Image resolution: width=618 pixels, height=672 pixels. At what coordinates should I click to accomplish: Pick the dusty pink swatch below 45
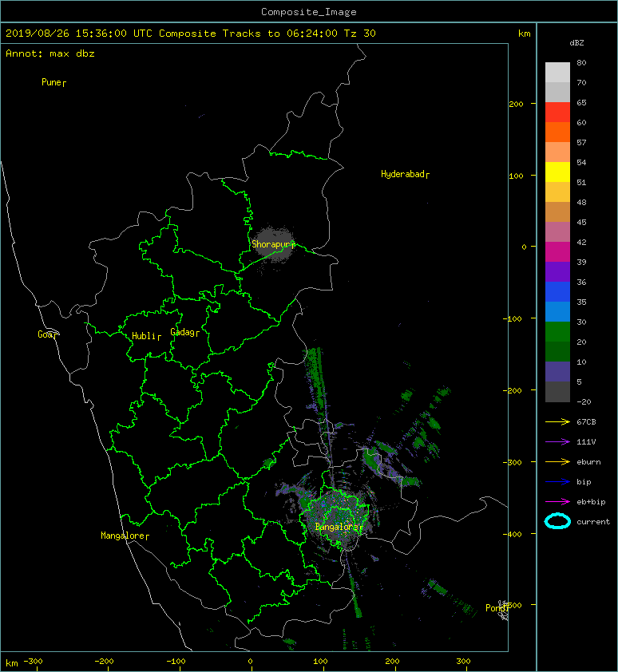coord(557,232)
